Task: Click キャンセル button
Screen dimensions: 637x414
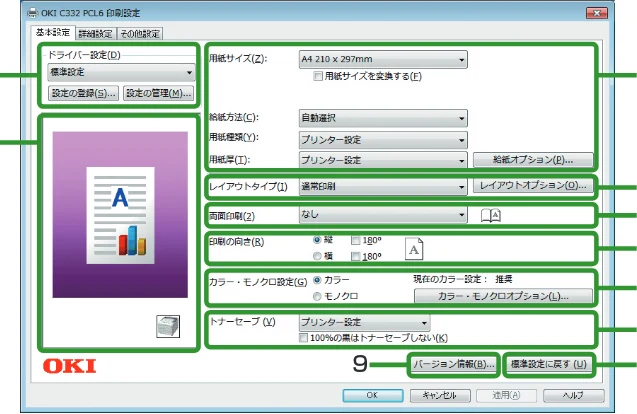Action: tap(440, 395)
